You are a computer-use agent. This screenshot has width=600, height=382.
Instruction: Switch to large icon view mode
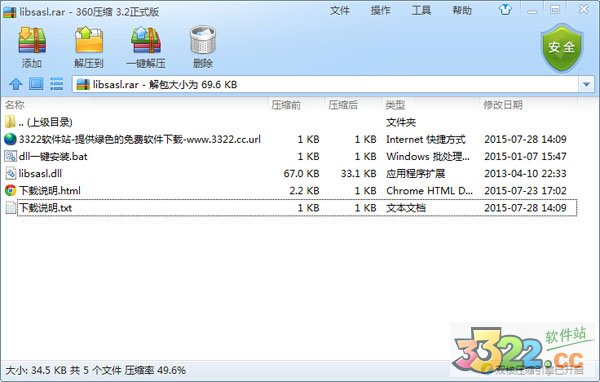point(36,84)
